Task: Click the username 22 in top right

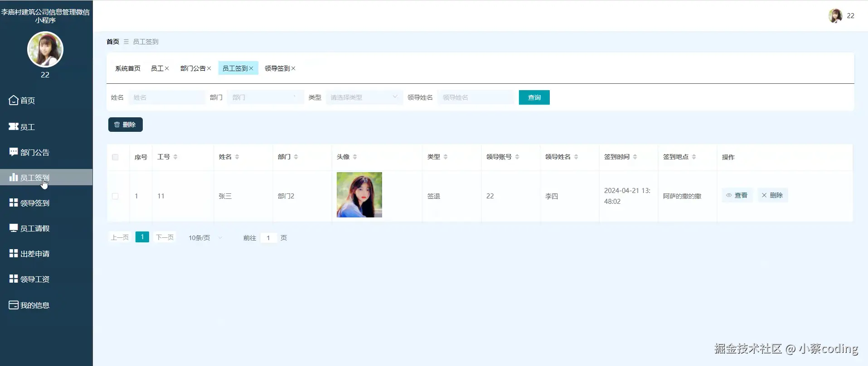Action: coord(851,16)
